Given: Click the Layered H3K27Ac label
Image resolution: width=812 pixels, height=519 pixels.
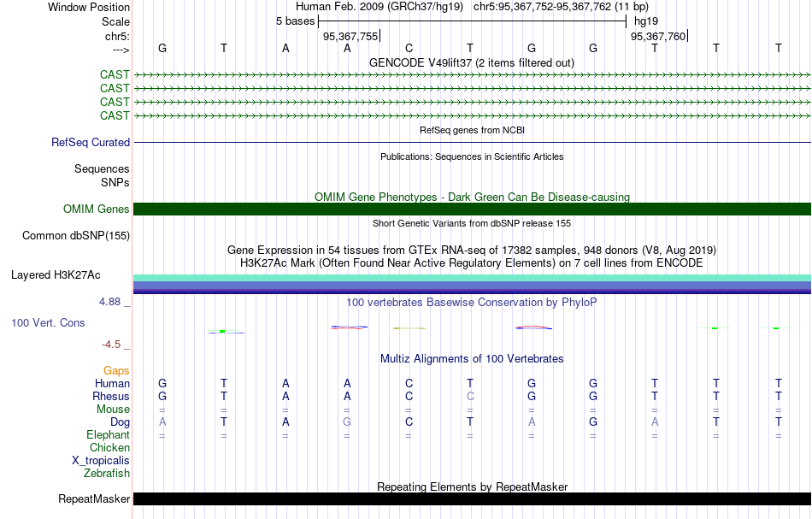Looking at the screenshot, I should point(56,275).
